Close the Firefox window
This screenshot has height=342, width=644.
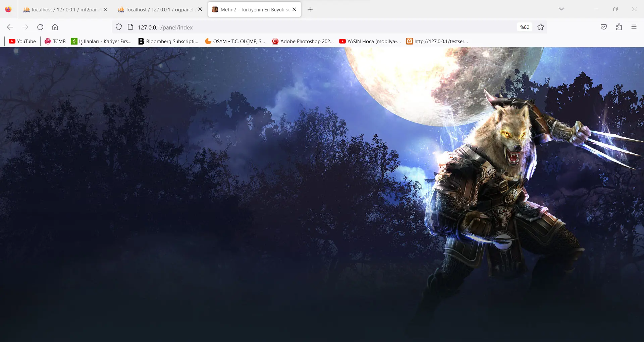(634, 9)
